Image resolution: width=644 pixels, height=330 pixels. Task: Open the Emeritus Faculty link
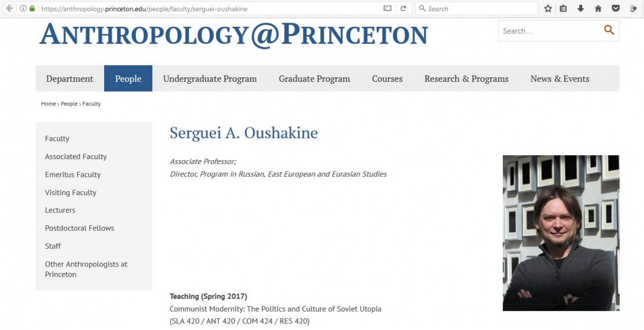72,174
